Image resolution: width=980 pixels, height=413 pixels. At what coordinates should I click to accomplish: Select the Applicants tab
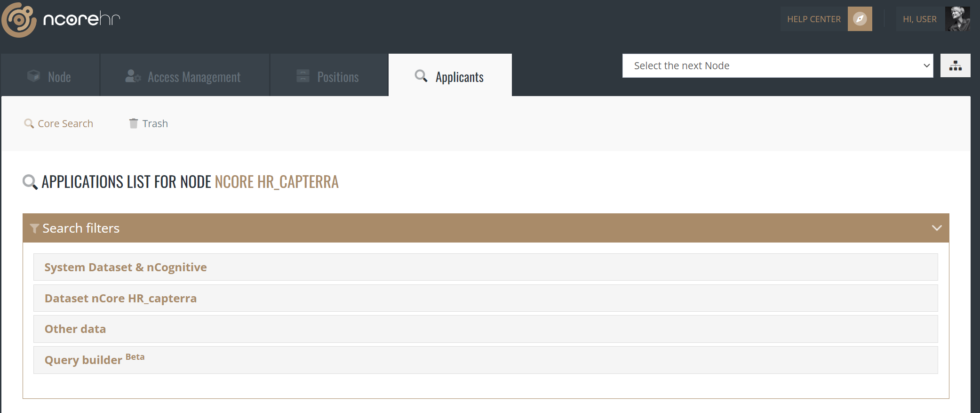click(x=450, y=75)
